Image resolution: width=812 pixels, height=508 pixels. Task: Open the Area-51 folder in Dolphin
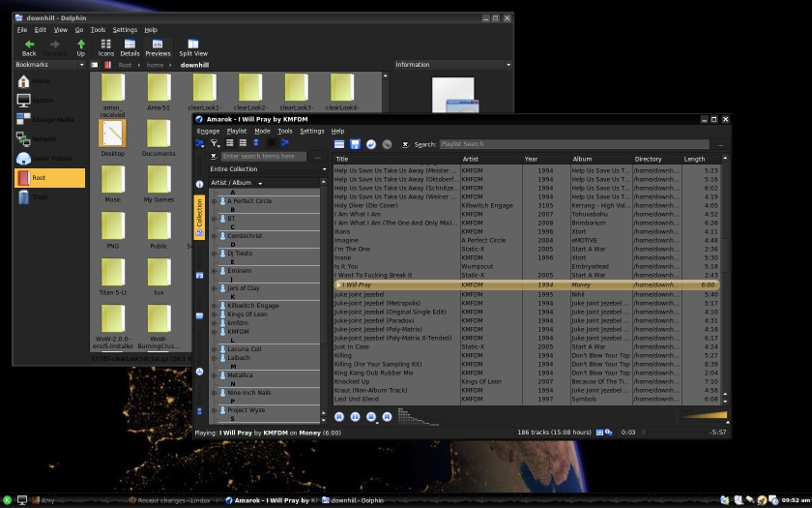click(158, 92)
